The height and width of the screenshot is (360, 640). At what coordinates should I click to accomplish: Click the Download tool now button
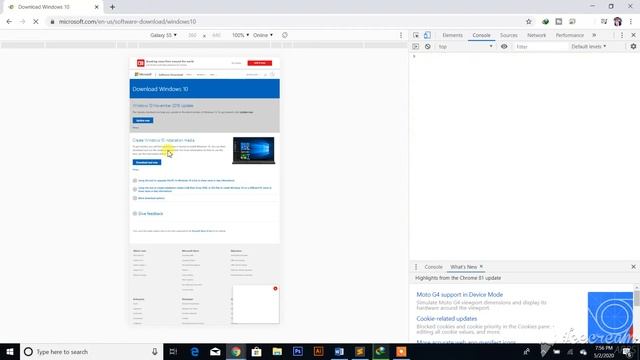147,162
